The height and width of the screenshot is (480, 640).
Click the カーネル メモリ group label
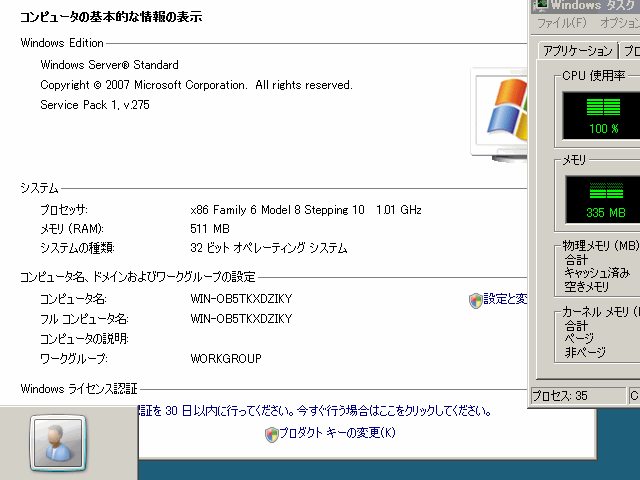pyautogui.click(x=601, y=312)
